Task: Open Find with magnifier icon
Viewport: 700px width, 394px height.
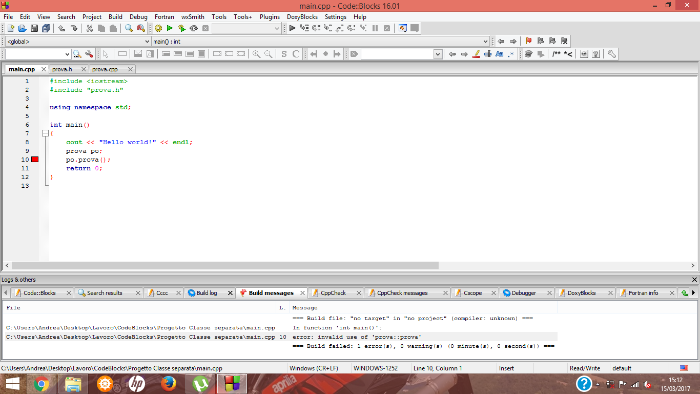Action: tap(129, 28)
